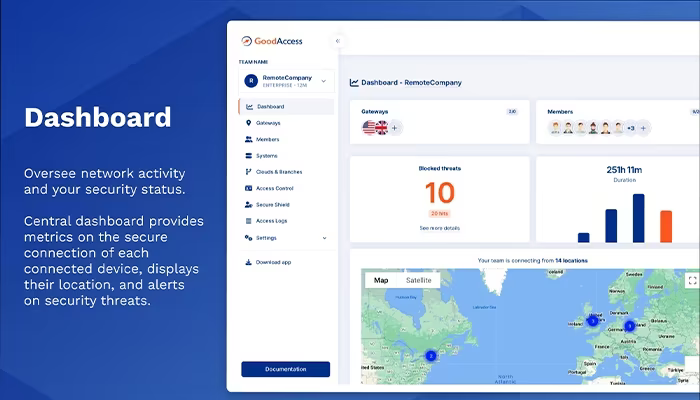Screen dimensions: 700x400
Task: Click the Dashboard heading chart icon
Action: pyautogui.click(x=354, y=83)
